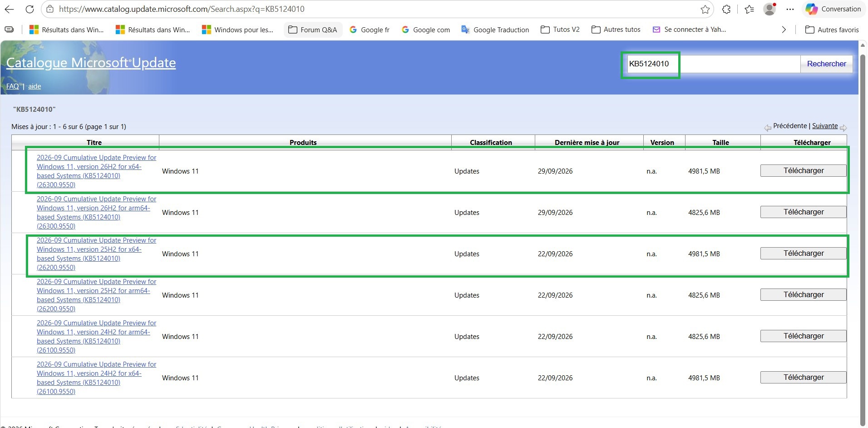Open Forum Q&A bookmarks folder
Image resolution: width=868 pixels, height=428 pixels.
click(x=313, y=30)
